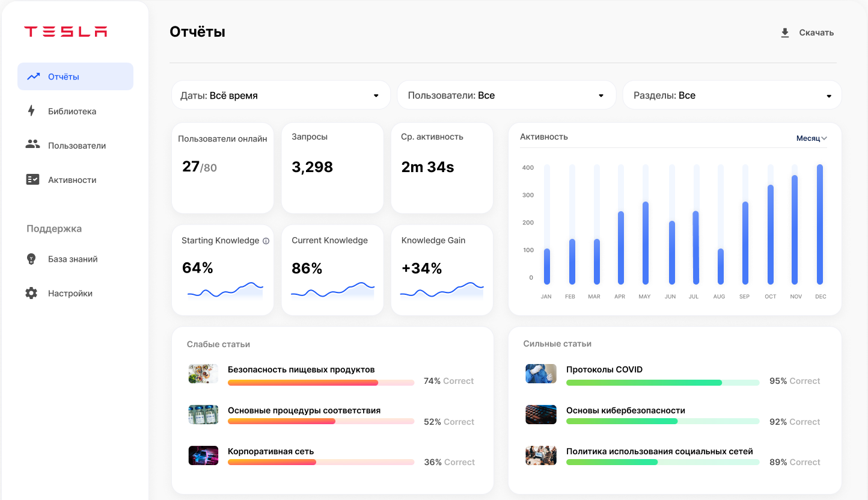Open the Активности section in sidebar
This screenshot has height=500, width=868.
[72, 180]
